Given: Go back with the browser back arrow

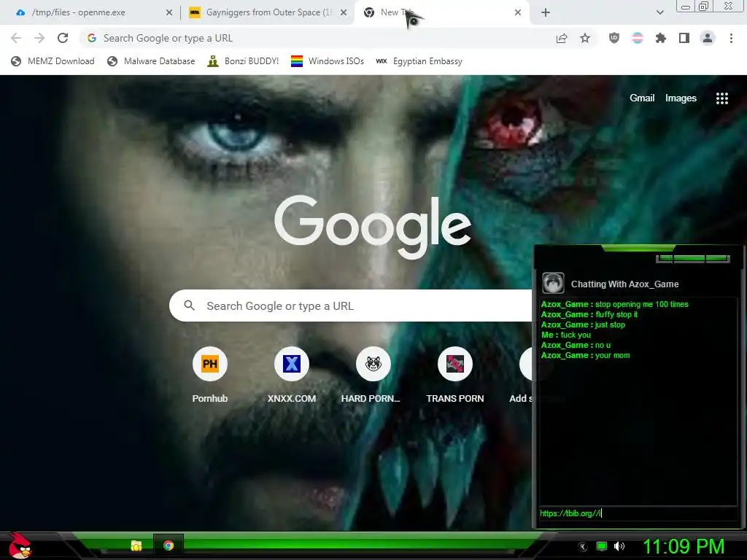Looking at the screenshot, I should [16, 38].
